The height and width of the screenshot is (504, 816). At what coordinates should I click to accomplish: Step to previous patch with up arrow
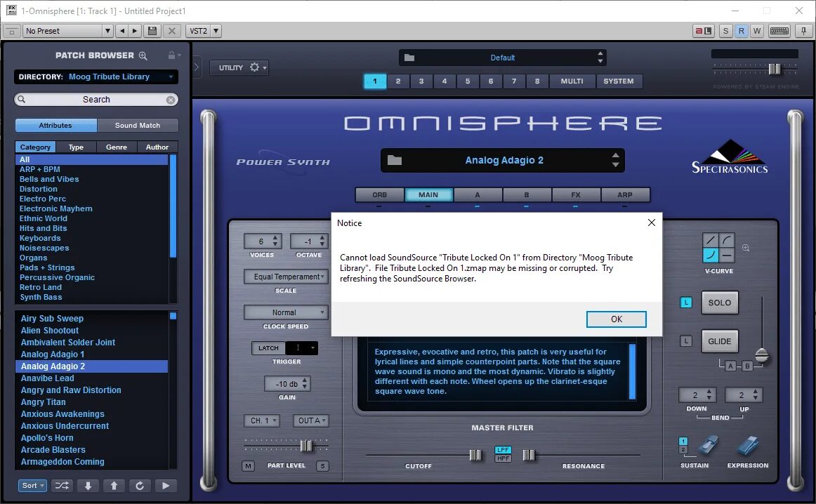coord(114,486)
